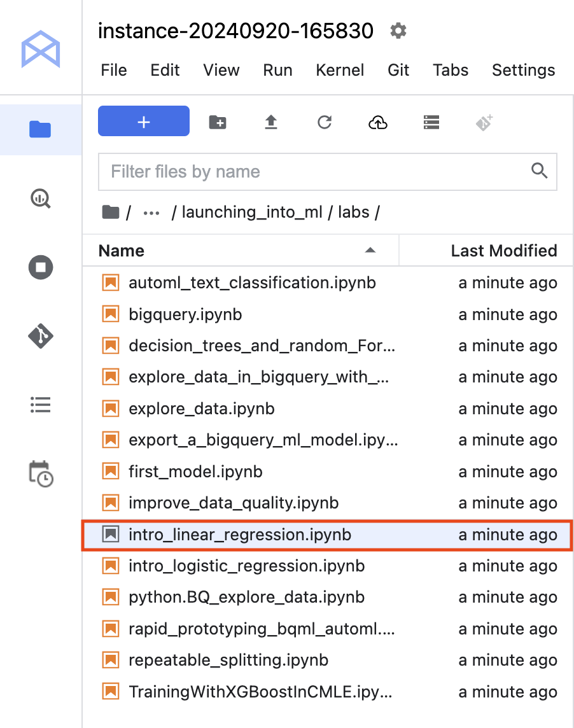Image resolution: width=574 pixels, height=728 pixels.
Task: Open the BigQuery sidebar panel icon
Action: click(x=40, y=199)
